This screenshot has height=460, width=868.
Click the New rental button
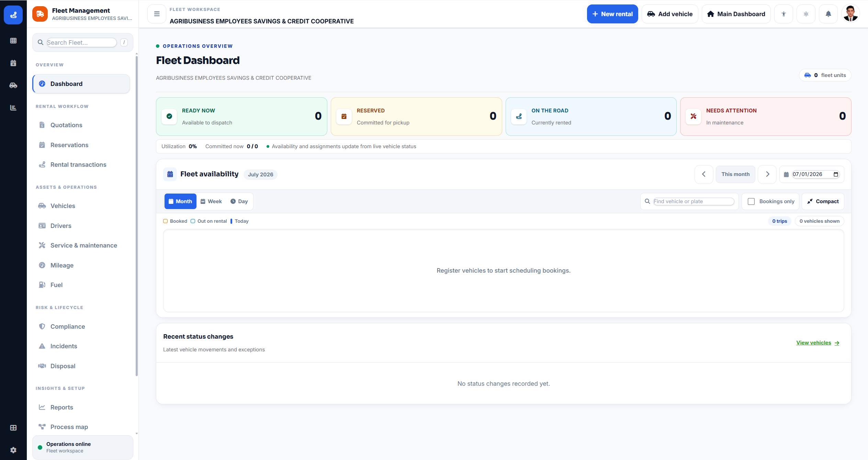(x=612, y=14)
